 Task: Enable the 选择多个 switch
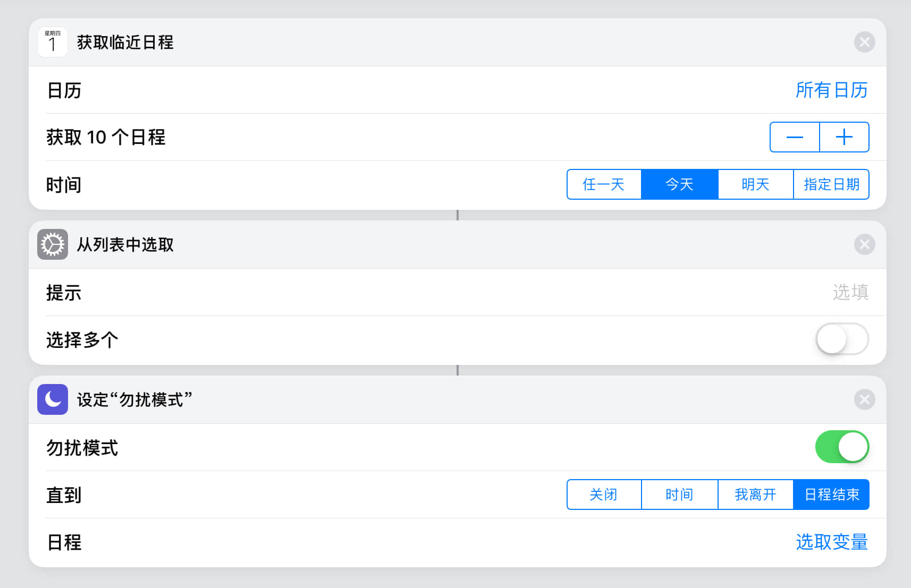pyautogui.click(x=842, y=339)
